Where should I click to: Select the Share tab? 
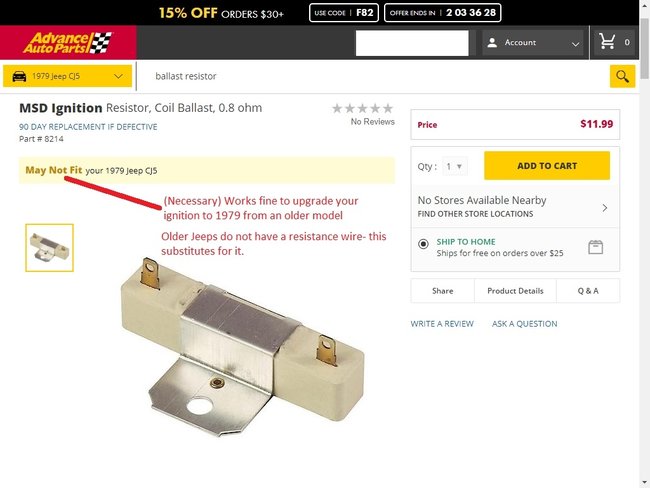point(442,291)
